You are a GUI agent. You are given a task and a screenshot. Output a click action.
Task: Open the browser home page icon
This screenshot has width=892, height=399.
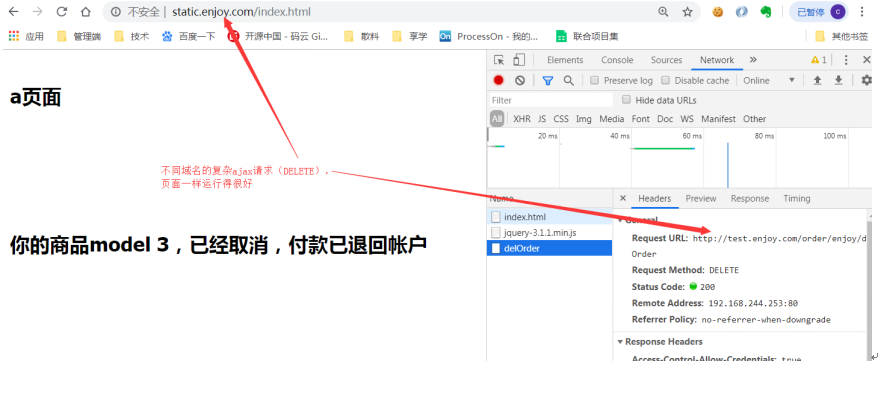(x=85, y=12)
